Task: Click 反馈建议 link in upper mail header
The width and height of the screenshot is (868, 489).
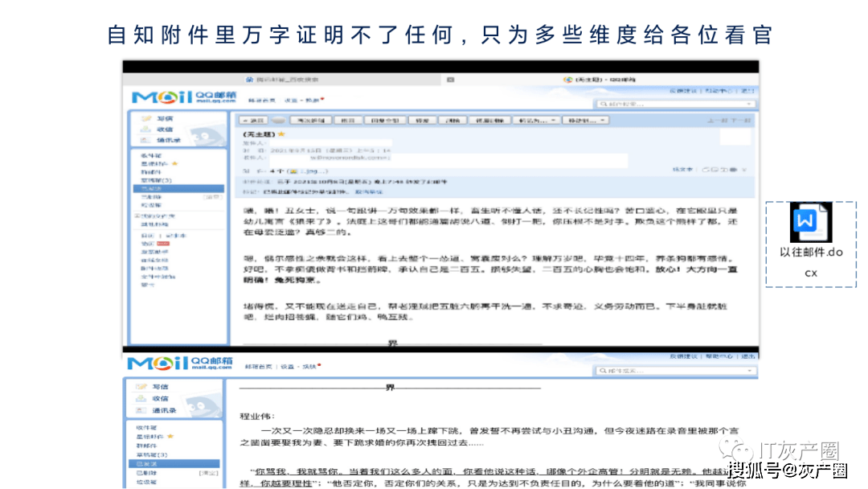Action: (683, 90)
